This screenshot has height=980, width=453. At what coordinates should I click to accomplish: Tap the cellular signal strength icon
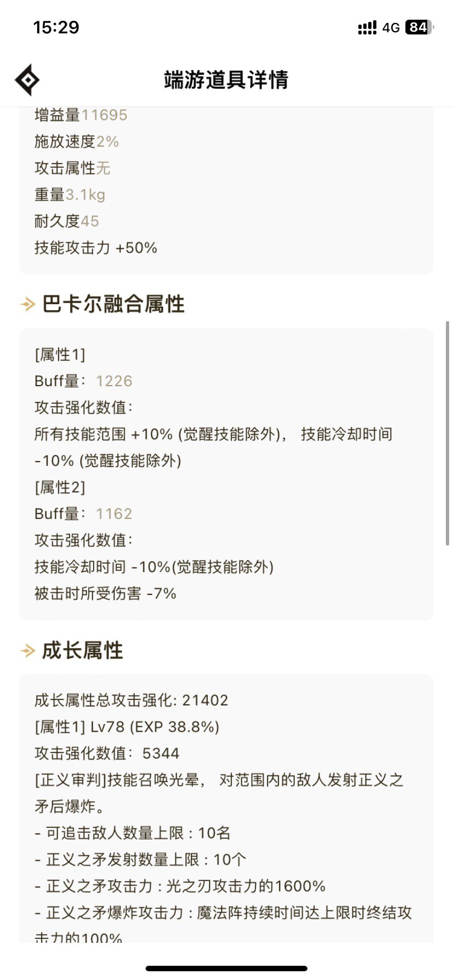[x=367, y=27]
